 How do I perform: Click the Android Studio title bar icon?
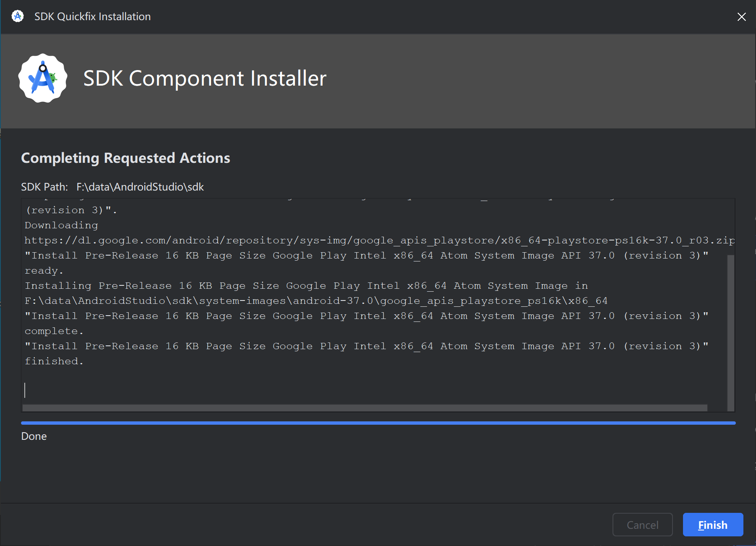(18, 16)
